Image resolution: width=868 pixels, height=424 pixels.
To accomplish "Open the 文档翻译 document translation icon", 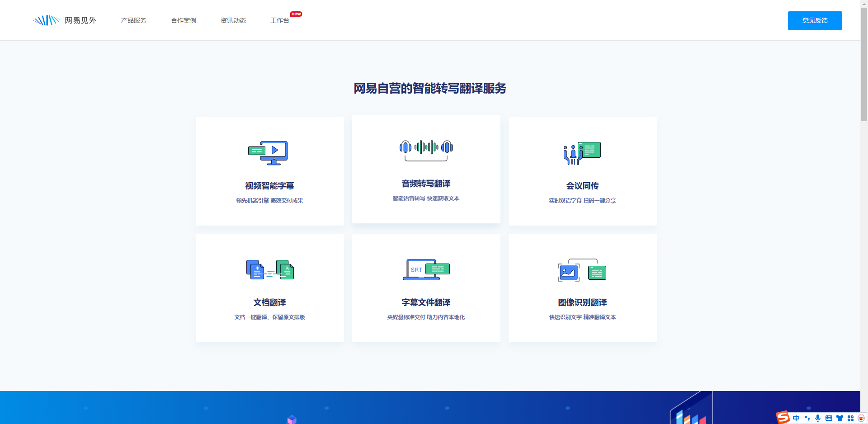I will pos(270,269).
